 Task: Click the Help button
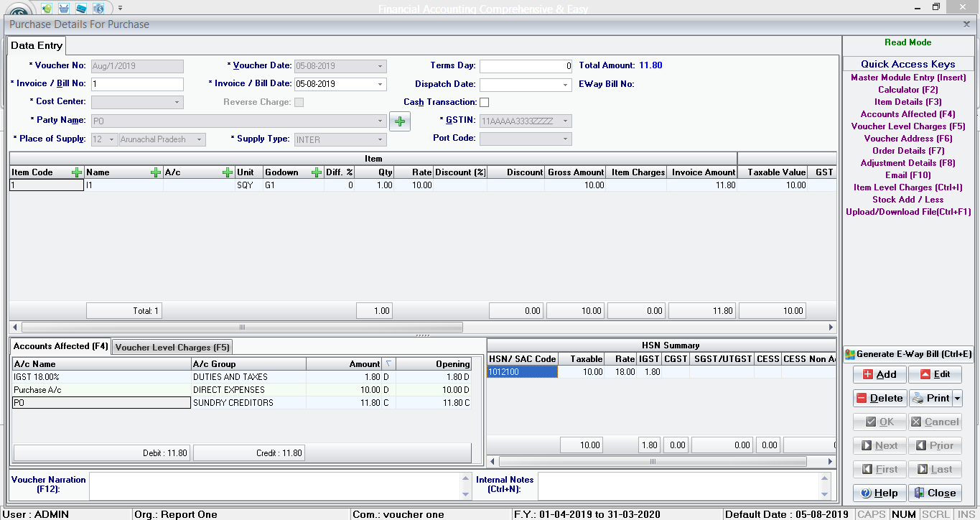[879, 493]
